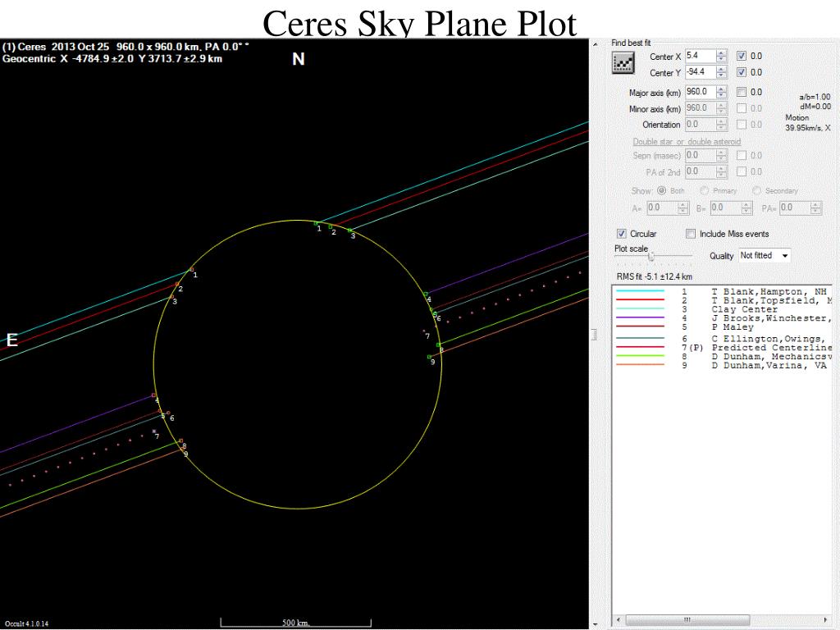
Task: Select observer row 'T Blank,Hampton, NH'
Action: 722,292
